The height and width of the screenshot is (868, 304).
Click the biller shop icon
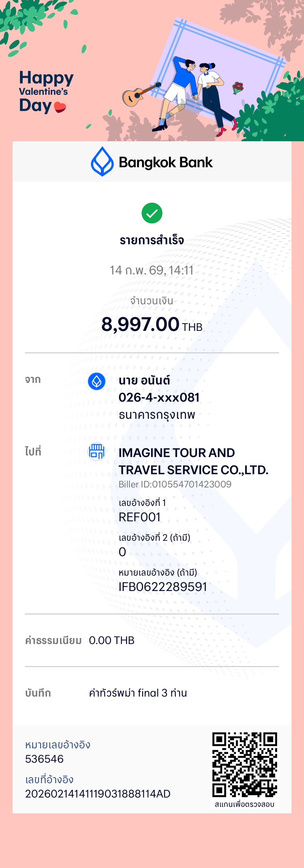(97, 451)
